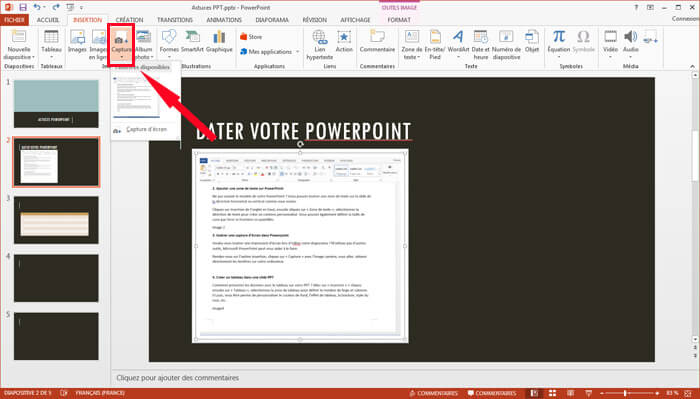Click the Nouvelle diapositive icon

19,37
